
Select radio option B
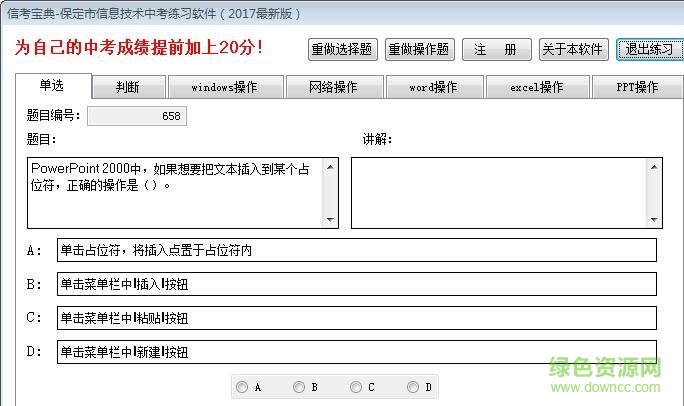(299, 387)
